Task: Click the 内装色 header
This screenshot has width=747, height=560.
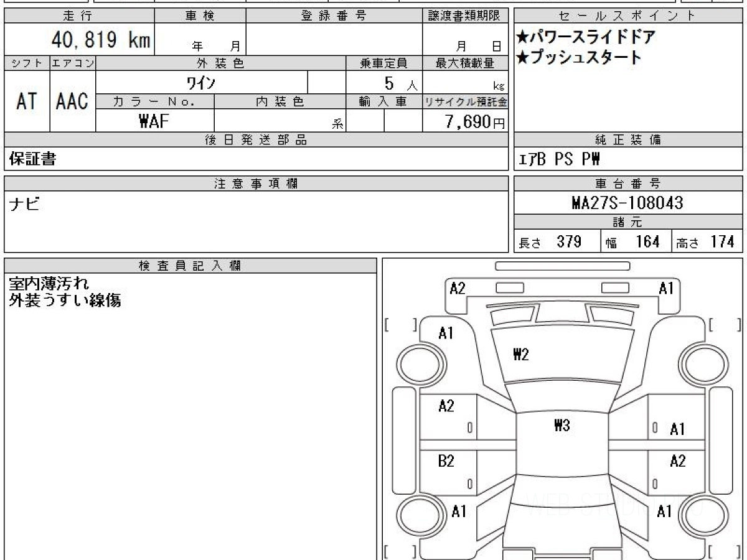Action: [280, 101]
